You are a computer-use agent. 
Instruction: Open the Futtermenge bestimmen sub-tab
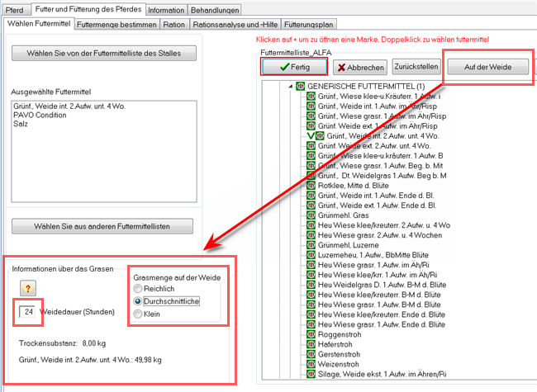pyautogui.click(x=116, y=25)
